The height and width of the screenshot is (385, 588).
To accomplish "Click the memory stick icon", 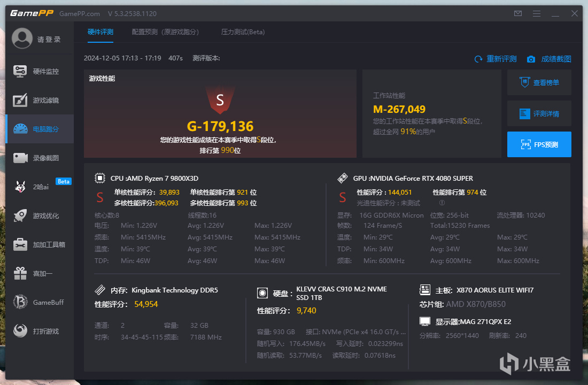I will point(100,290).
